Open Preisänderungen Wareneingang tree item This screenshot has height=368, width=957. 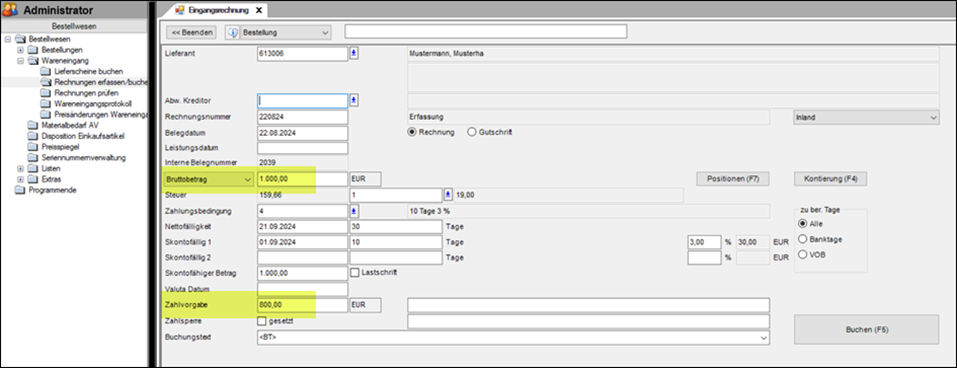click(101, 114)
